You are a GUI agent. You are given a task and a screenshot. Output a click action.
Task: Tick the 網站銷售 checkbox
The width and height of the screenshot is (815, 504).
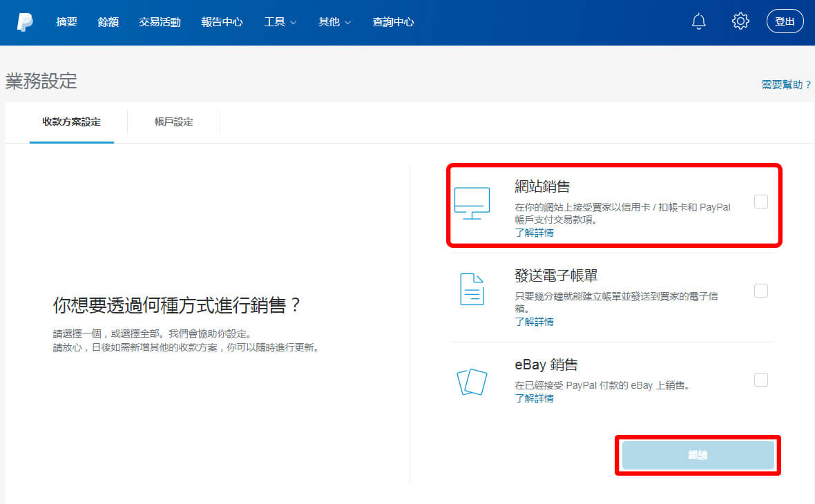[761, 202]
